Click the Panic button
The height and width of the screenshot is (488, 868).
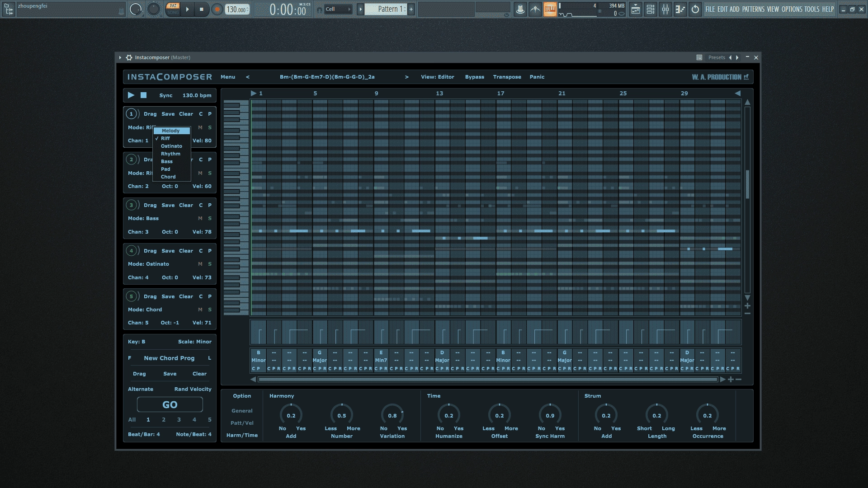[x=537, y=77]
